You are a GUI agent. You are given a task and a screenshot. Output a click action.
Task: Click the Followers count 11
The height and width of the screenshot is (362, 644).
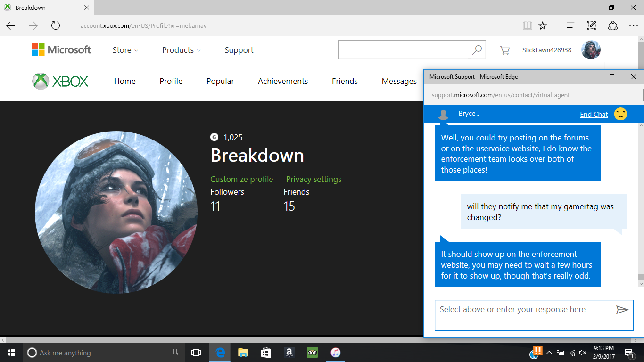(215, 206)
